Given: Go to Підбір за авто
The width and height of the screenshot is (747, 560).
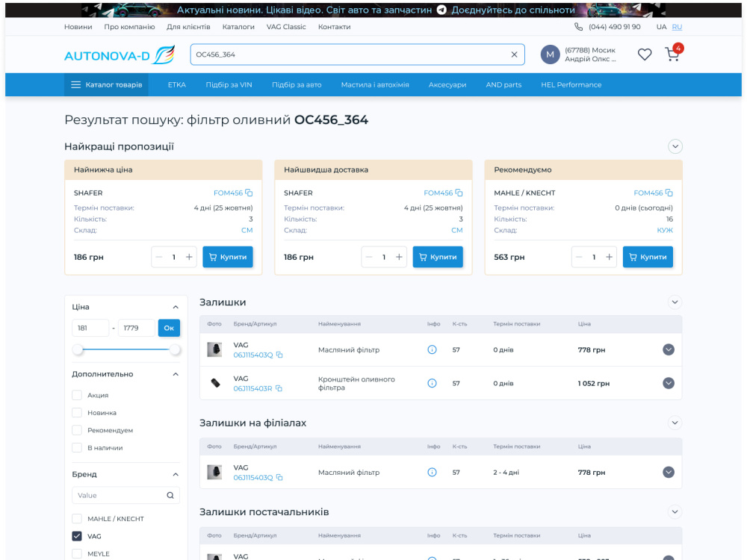Looking at the screenshot, I should pos(297,85).
